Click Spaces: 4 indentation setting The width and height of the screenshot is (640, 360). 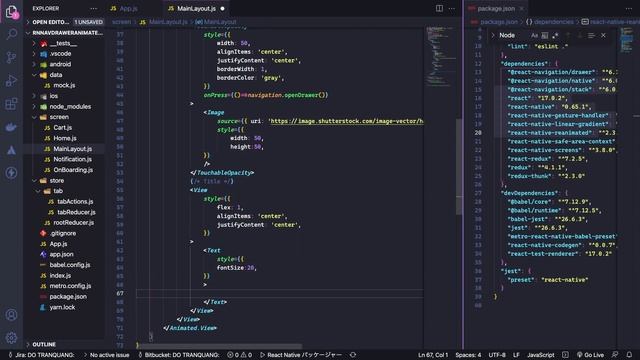click(x=468, y=355)
